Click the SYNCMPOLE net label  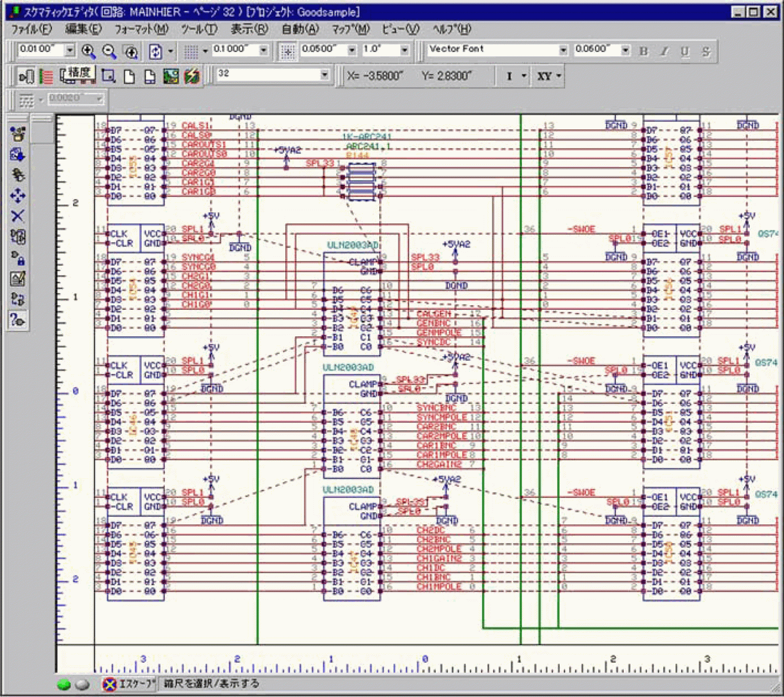(x=442, y=417)
